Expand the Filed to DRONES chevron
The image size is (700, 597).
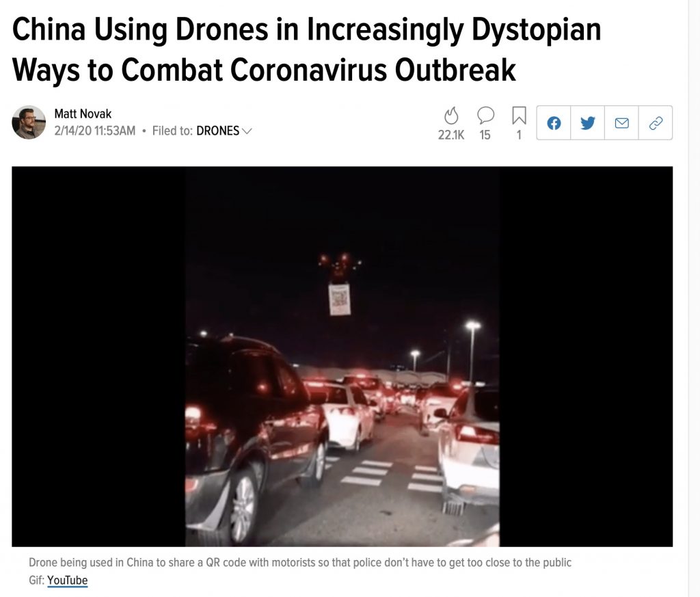click(x=247, y=131)
